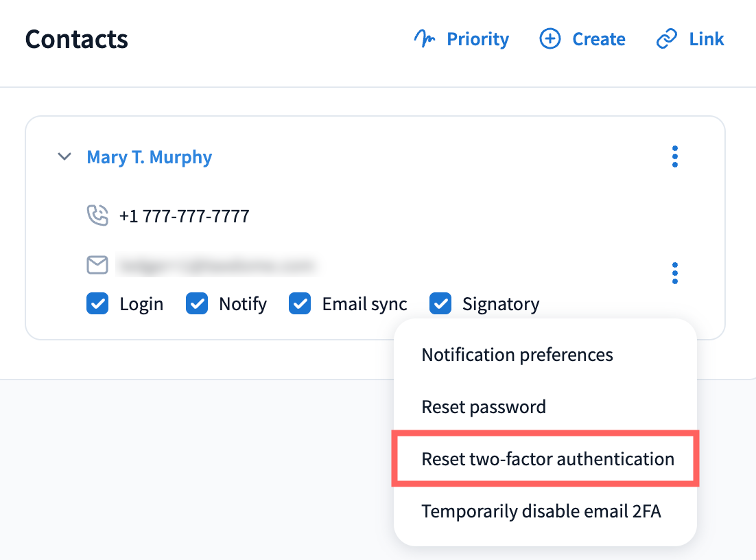
Task: Click the blurred email address
Action: (x=217, y=265)
